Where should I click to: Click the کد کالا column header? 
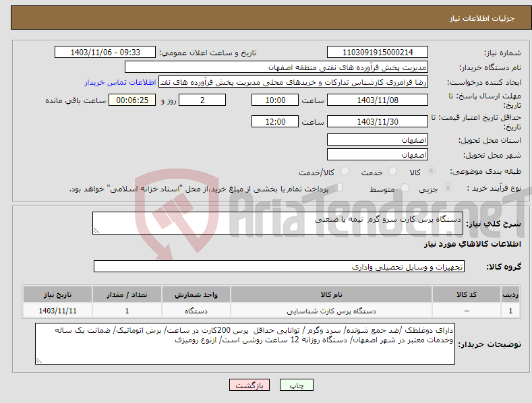point(467,294)
